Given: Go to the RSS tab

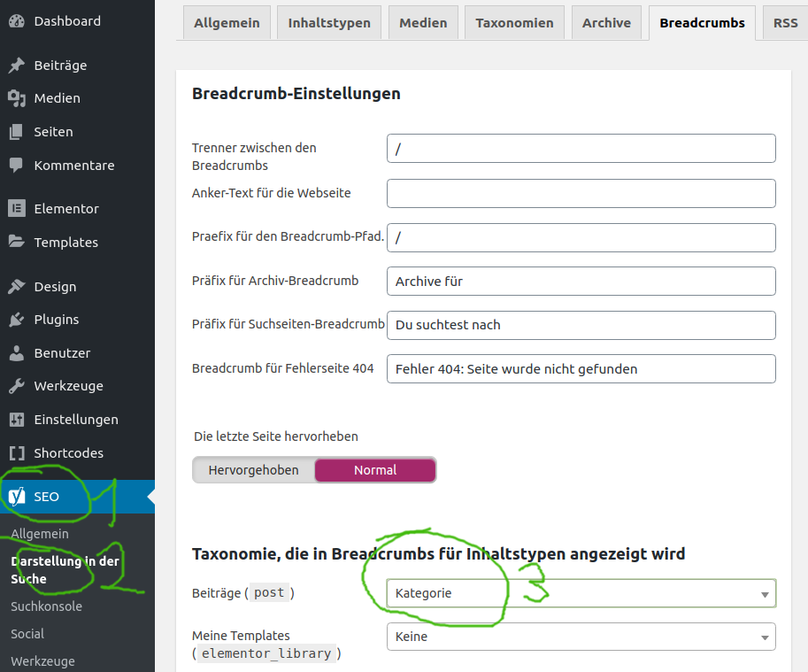Looking at the screenshot, I should pyautogui.click(x=785, y=23).
